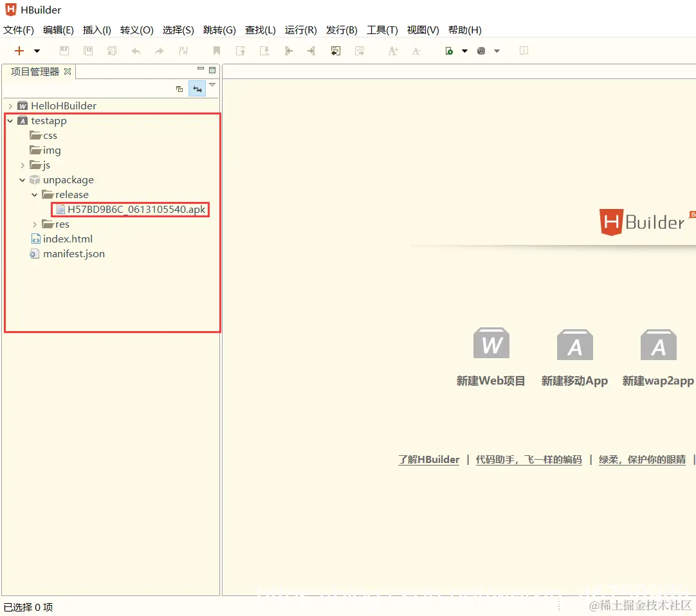Image resolution: width=696 pixels, height=616 pixels.
Task: Click the previous bookmark icon
Action: point(241,51)
